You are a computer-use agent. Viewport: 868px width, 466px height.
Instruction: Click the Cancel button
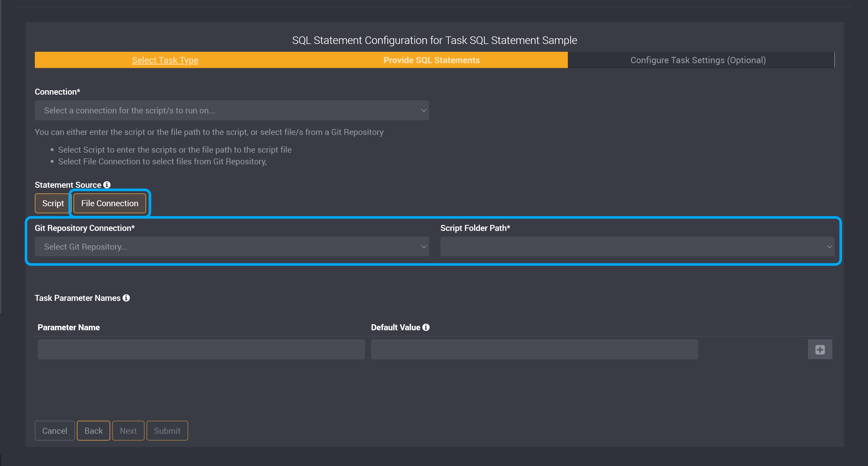pyautogui.click(x=55, y=431)
